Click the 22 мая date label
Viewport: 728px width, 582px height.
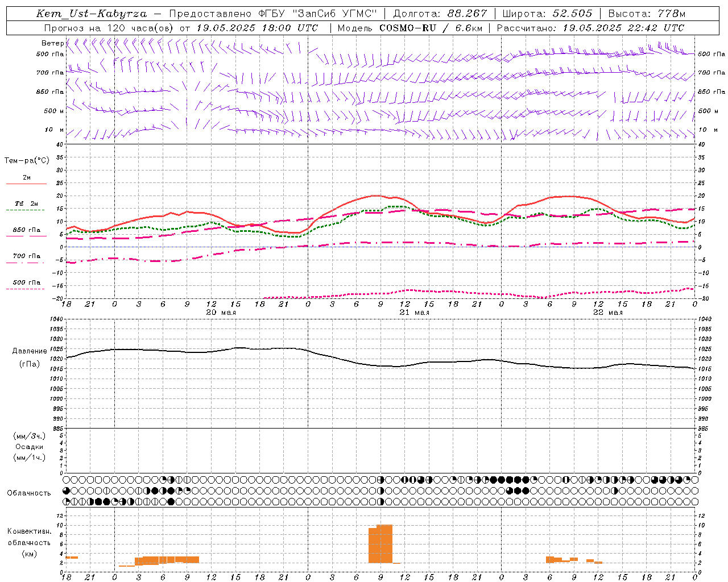607,313
